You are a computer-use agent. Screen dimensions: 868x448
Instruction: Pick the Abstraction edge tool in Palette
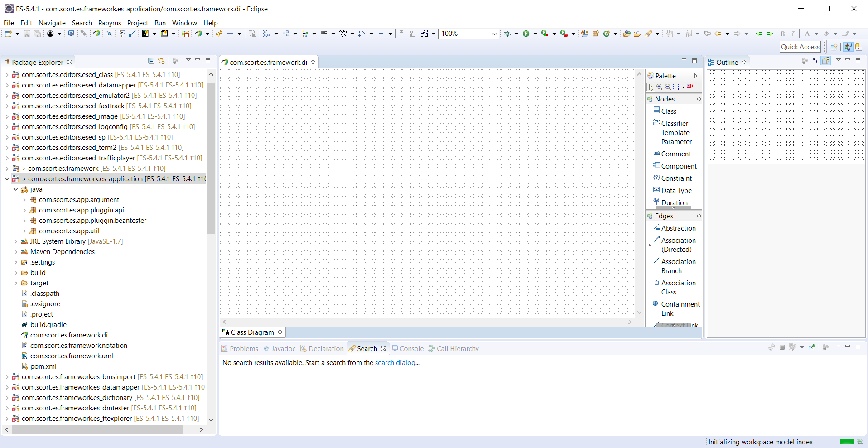point(678,228)
